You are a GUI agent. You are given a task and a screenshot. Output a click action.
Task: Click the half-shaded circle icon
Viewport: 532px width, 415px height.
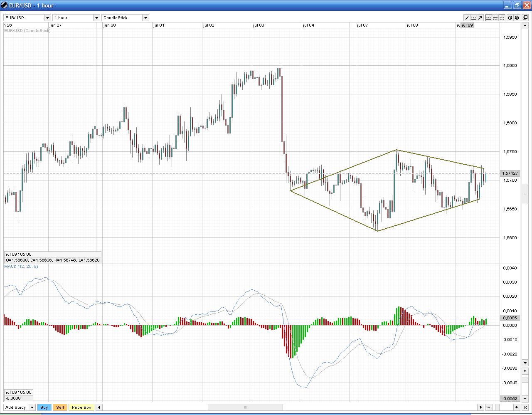(510, 18)
